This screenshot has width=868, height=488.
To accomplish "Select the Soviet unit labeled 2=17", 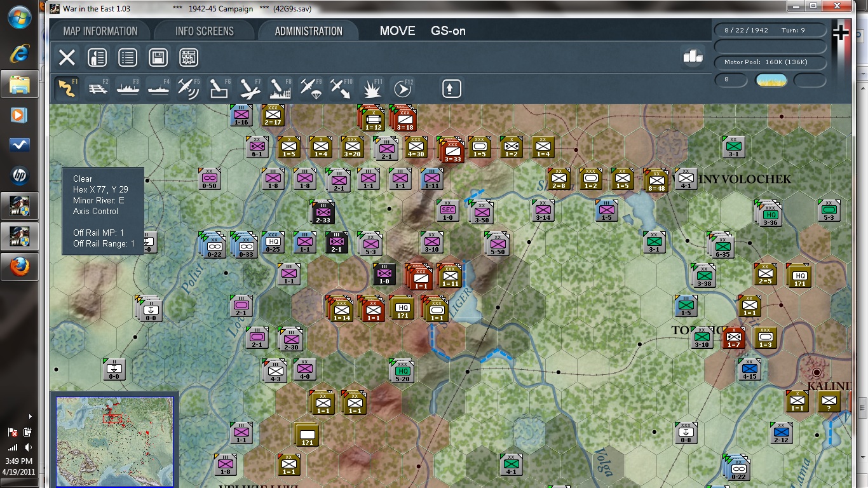I will click(x=273, y=115).
